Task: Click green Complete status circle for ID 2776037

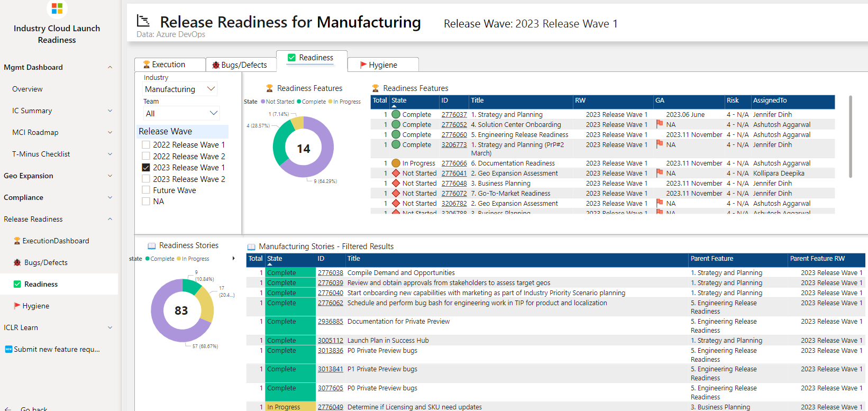Action: (396, 114)
